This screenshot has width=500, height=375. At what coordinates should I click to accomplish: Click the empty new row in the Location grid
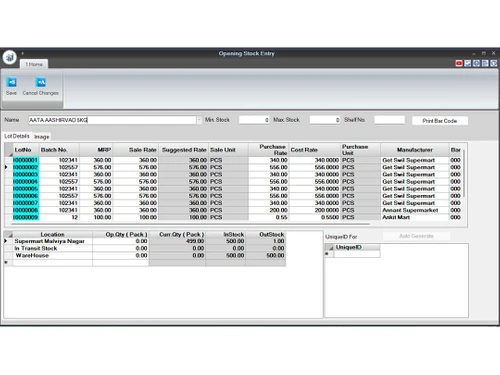[x=52, y=263]
